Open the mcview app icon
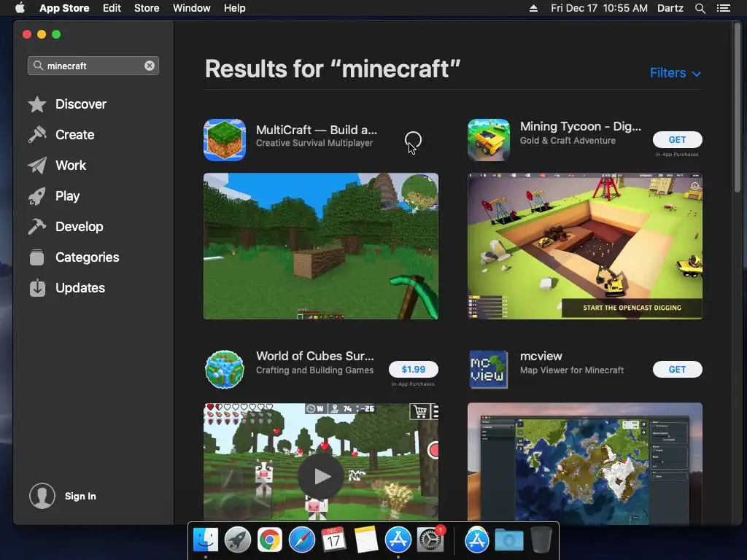This screenshot has width=747, height=560. (489, 370)
